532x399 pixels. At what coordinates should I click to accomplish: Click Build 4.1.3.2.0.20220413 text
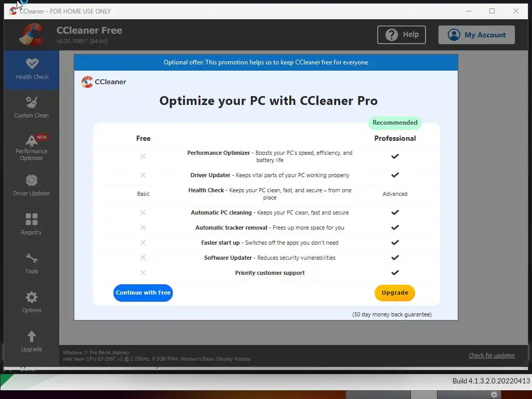coord(491,381)
